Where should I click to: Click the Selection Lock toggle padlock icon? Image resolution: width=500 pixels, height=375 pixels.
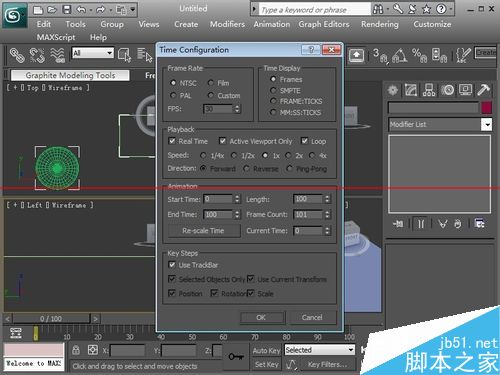[x=76, y=350]
